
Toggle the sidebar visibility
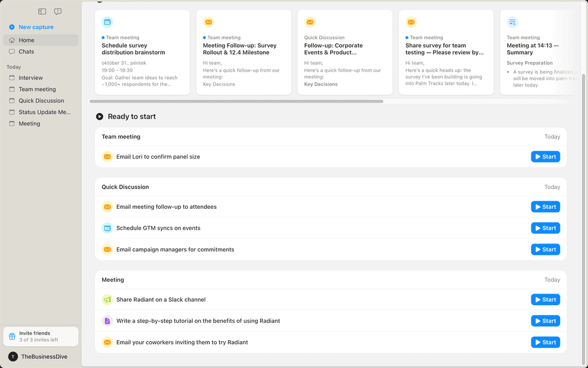pos(41,11)
